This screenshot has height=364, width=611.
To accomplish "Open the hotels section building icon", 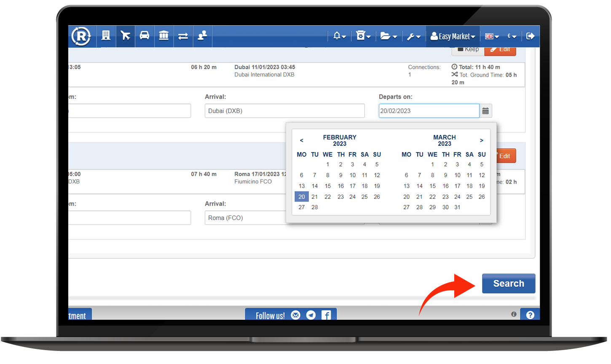I will tap(106, 36).
